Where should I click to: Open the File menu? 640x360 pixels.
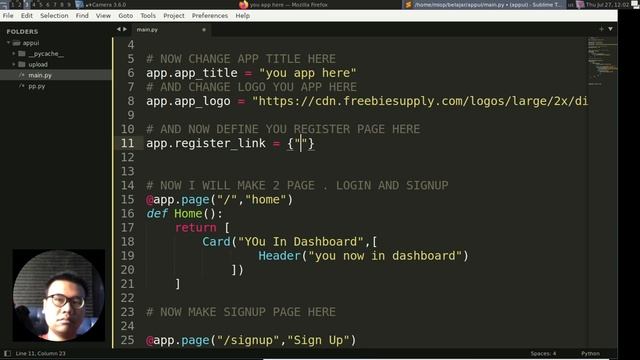click(8, 16)
